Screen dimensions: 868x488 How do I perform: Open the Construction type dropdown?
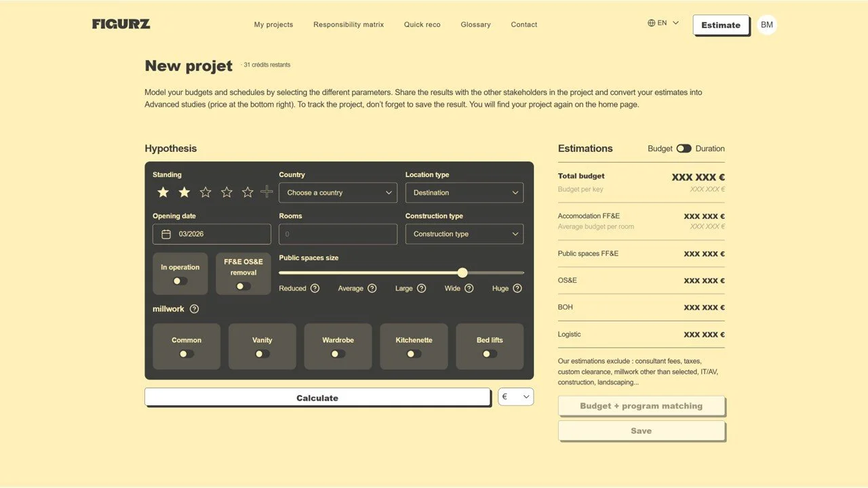pos(465,234)
